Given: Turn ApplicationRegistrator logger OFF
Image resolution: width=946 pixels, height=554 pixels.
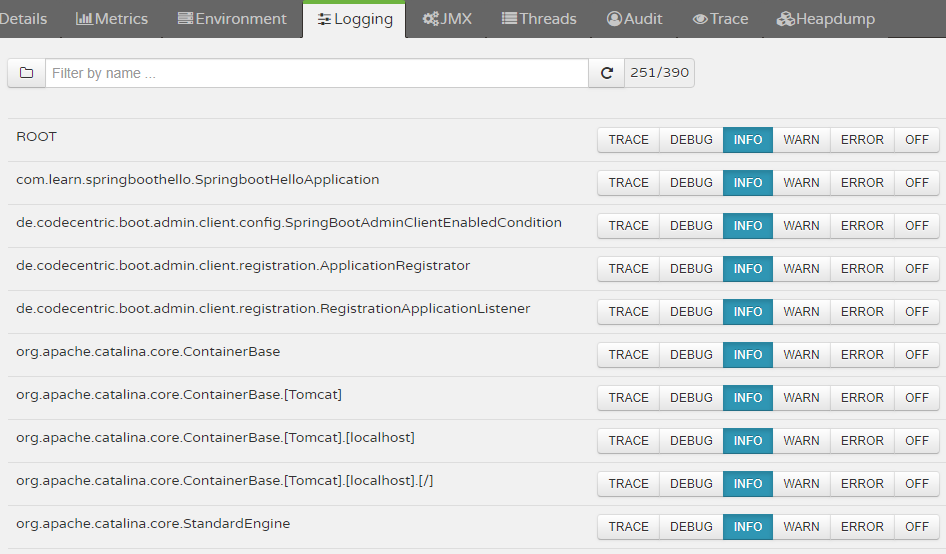Looking at the screenshot, I should pos(916,269).
